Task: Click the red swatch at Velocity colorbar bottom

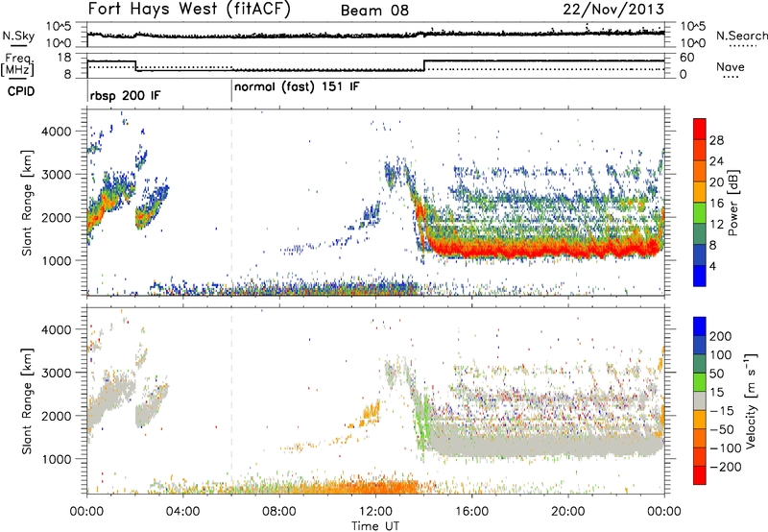Action: tap(700, 475)
